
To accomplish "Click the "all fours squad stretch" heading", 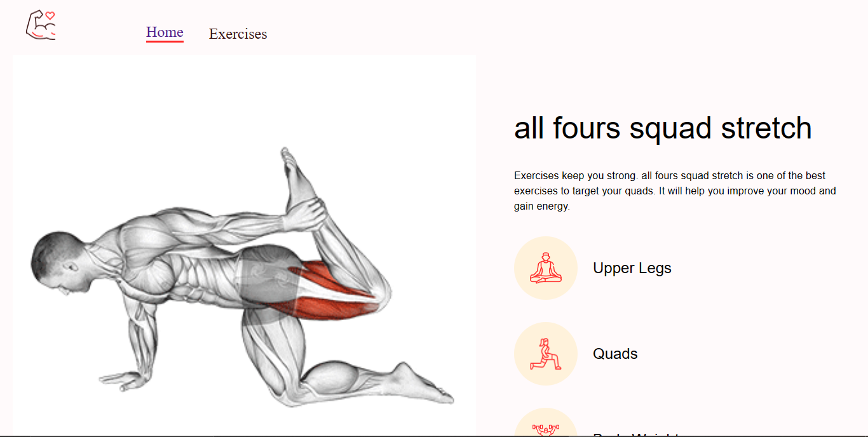I will pos(663,128).
